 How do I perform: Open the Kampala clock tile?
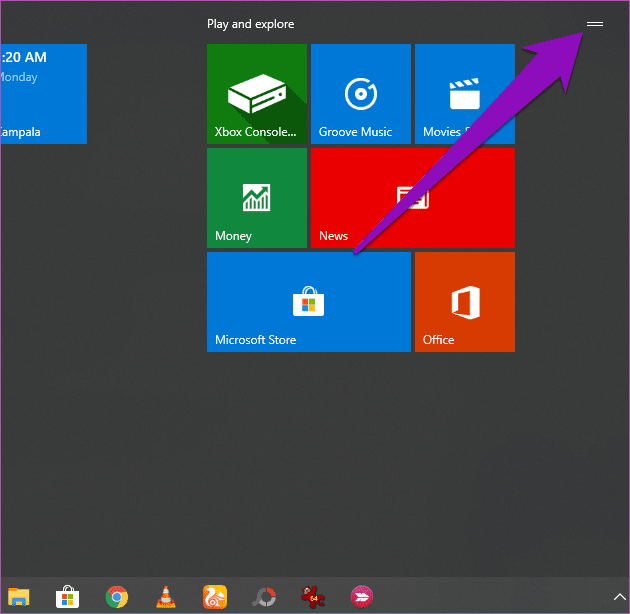pos(43,94)
